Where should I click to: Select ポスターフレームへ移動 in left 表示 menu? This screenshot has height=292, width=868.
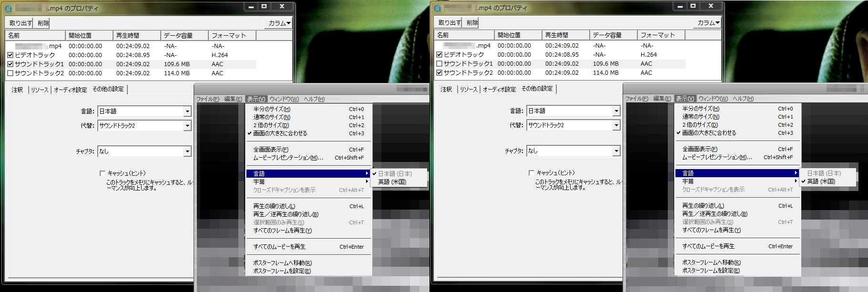308,263
